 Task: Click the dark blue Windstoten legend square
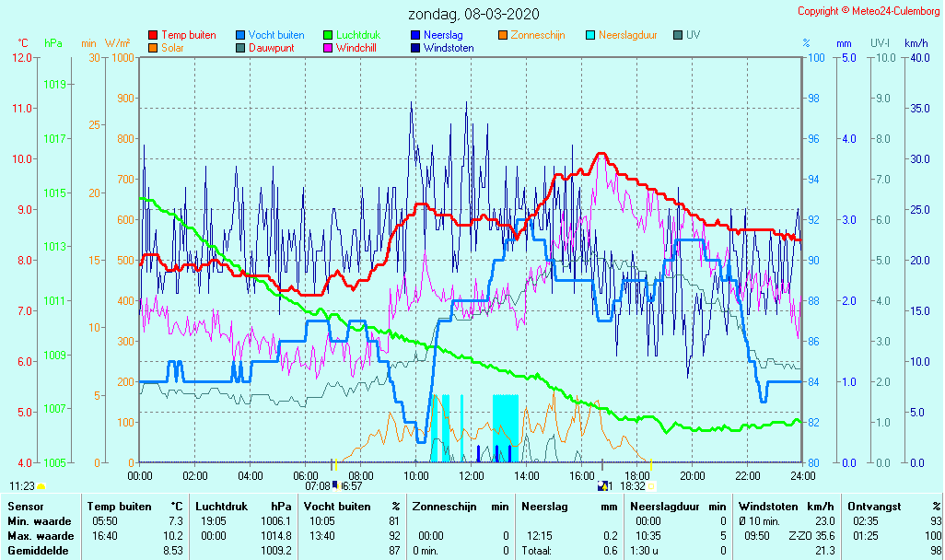(415, 48)
